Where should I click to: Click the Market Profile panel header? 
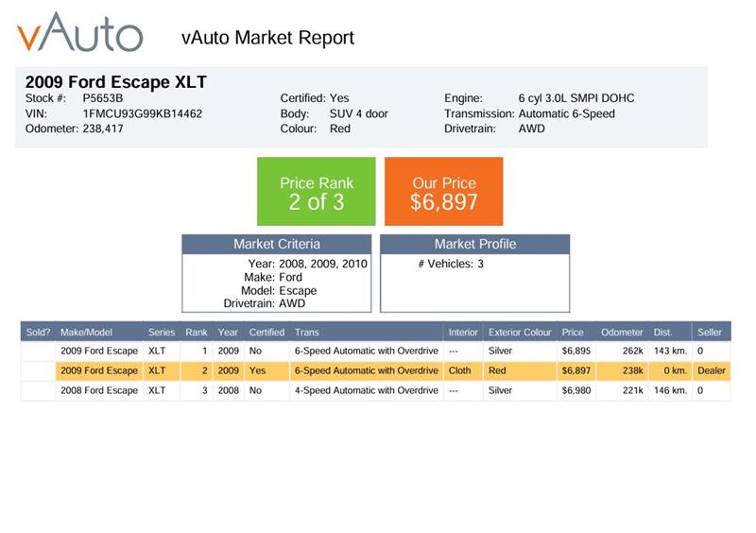475,244
